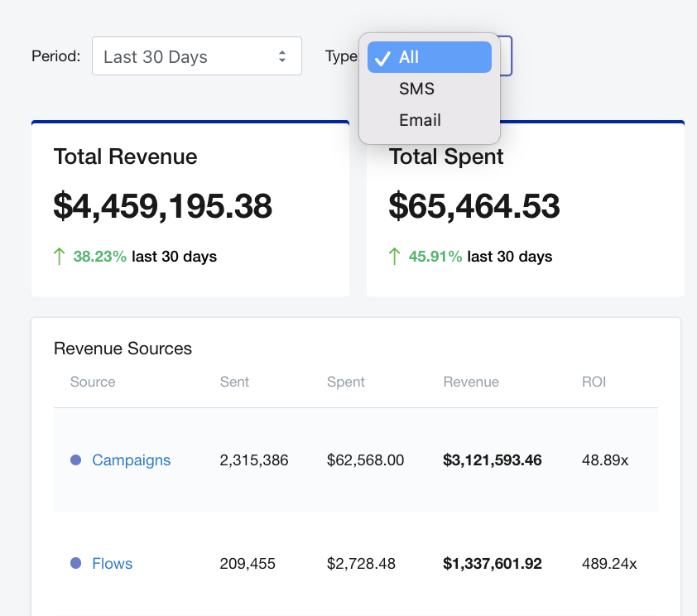
Task: Open the Period dropdown showing Last 30 Days
Action: click(197, 56)
